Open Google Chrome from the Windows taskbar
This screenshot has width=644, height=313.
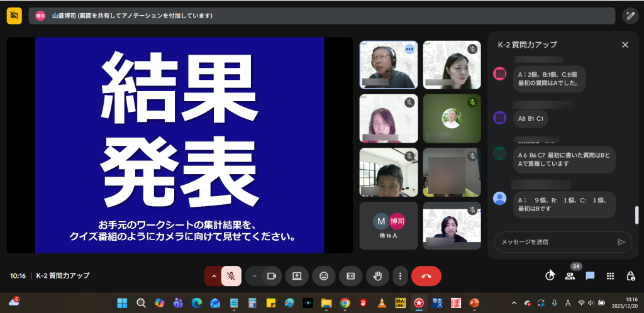(x=345, y=302)
